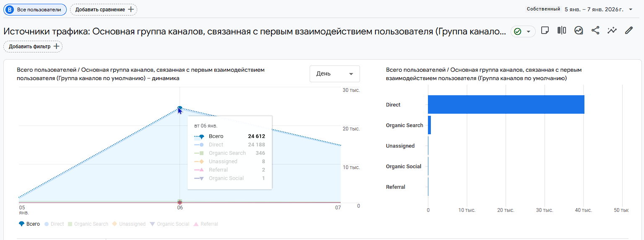
Task: Toggle Organic Search series in chart legend
Action: pyautogui.click(x=88, y=224)
